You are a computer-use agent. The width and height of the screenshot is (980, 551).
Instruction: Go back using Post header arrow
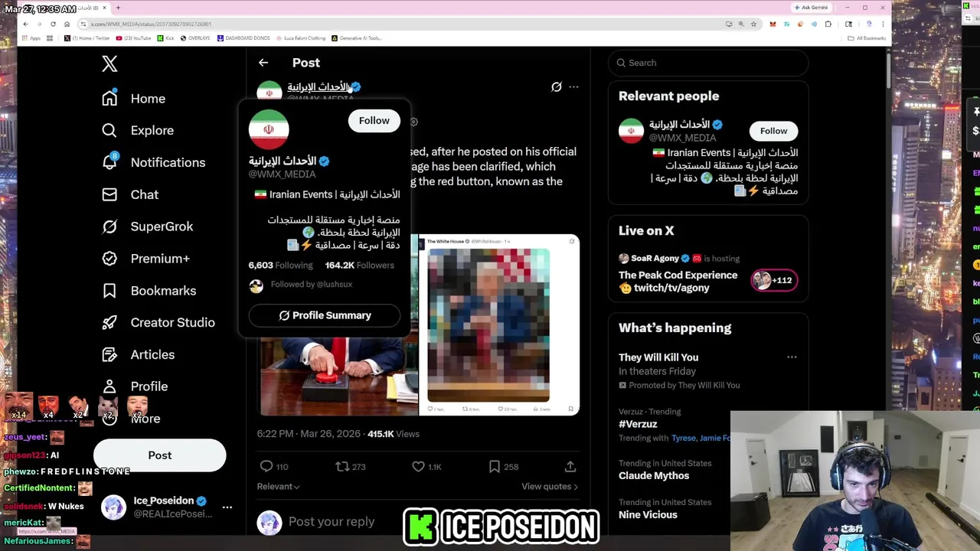click(263, 63)
